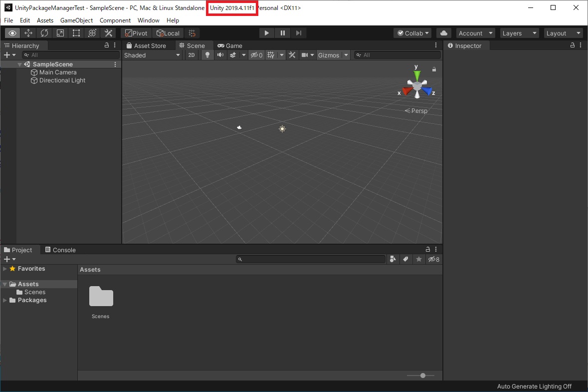Click the Step frame button
This screenshot has width=588, height=392.
pos(299,33)
